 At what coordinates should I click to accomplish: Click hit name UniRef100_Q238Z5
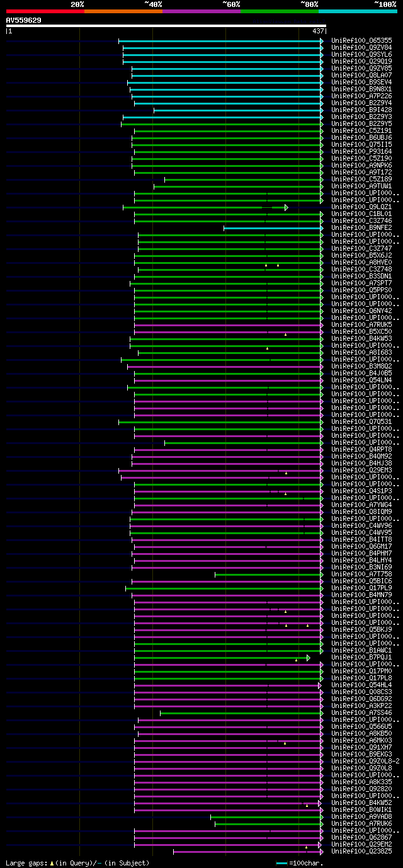click(x=361, y=852)
